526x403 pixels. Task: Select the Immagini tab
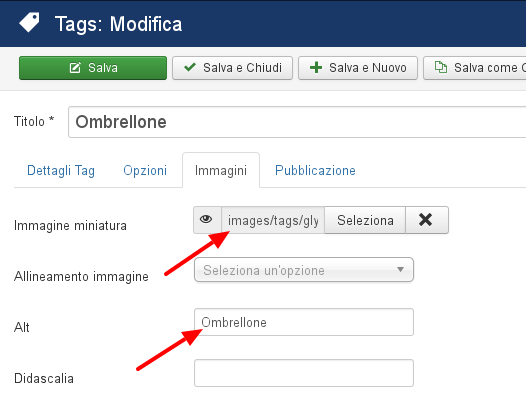tap(221, 170)
